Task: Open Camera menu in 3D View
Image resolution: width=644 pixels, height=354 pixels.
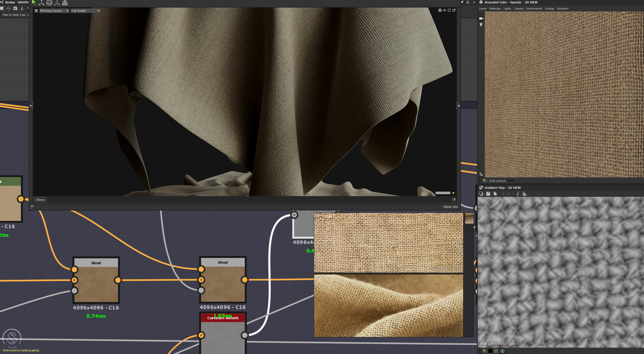Action: pos(519,9)
